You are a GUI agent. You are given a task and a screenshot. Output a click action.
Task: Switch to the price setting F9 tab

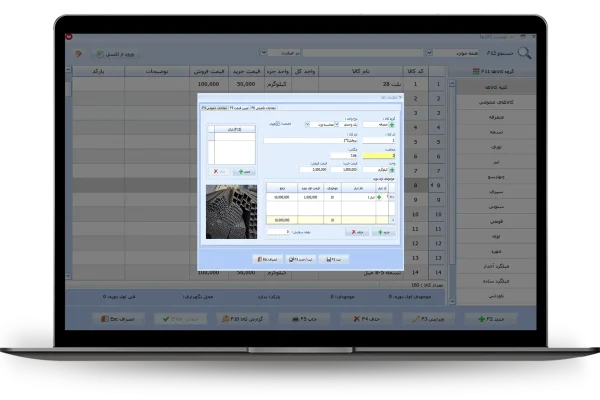tap(239, 108)
